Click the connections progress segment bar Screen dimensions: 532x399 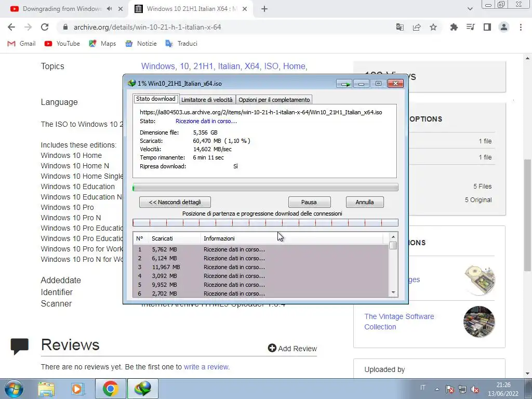coord(265,222)
